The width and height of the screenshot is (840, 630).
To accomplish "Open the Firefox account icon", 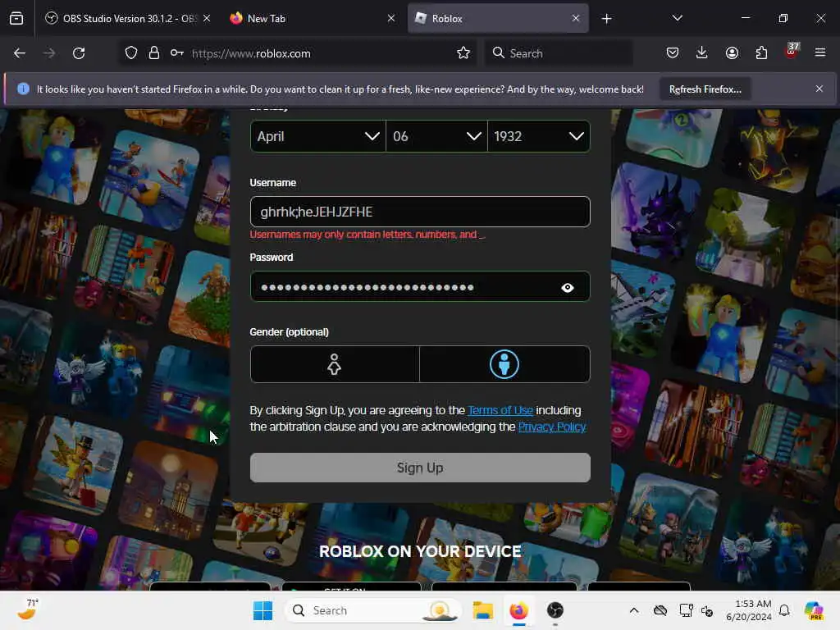I will [x=732, y=53].
